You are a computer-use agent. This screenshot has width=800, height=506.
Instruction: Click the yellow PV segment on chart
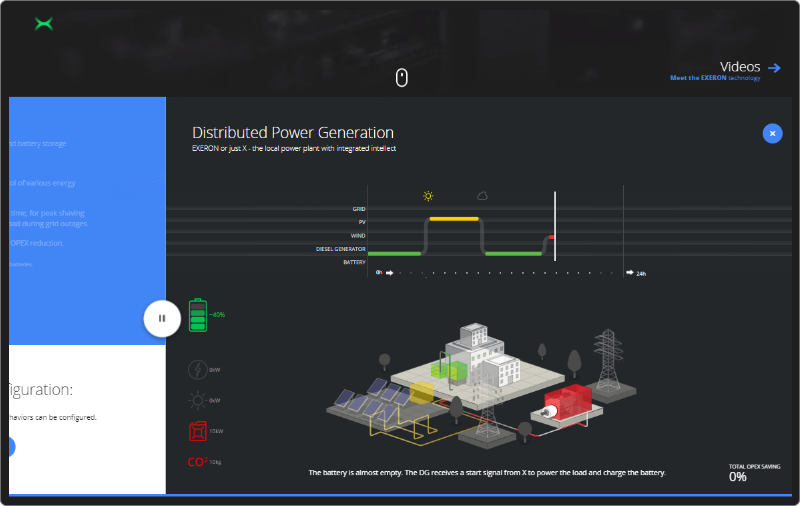point(454,219)
